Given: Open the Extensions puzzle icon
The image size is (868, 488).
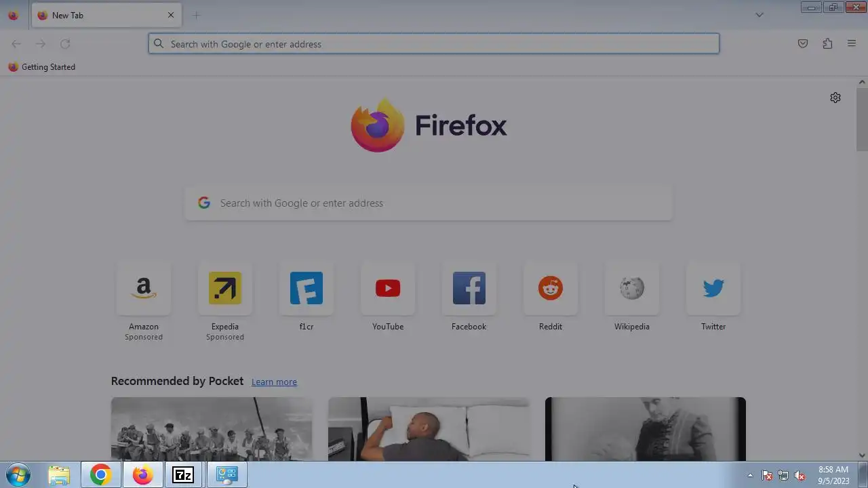Looking at the screenshot, I should pyautogui.click(x=827, y=44).
